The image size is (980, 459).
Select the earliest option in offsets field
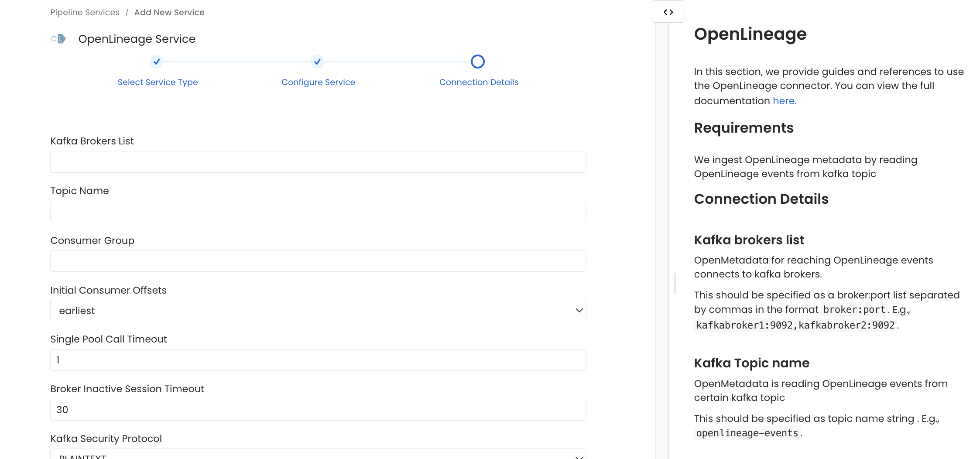pyautogui.click(x=77, y=310)
